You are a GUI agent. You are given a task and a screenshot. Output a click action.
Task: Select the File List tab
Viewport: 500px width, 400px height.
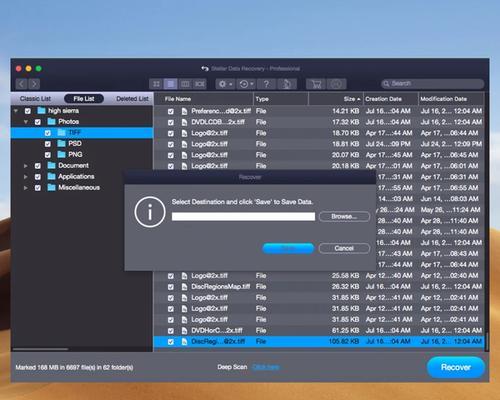click(84, 99)
